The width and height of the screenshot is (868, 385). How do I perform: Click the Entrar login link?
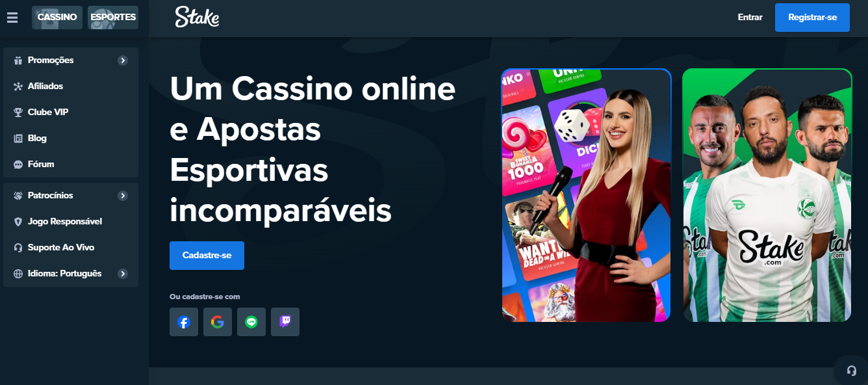[750, 18]
